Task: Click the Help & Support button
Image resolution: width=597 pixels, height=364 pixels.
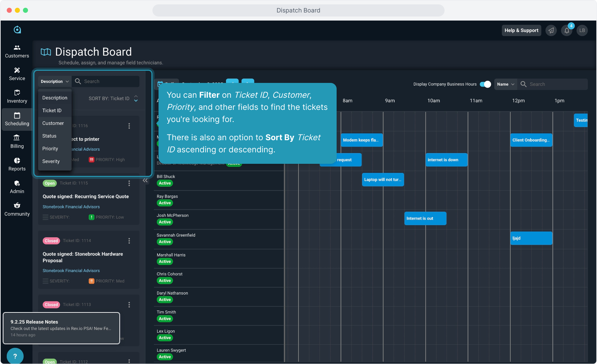Action: (521, 30)
